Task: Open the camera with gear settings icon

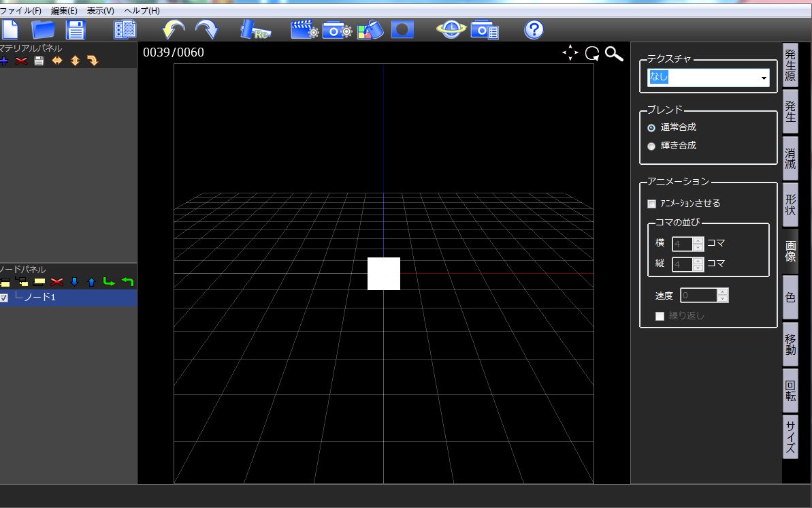Action: click(x=337, y=30)
